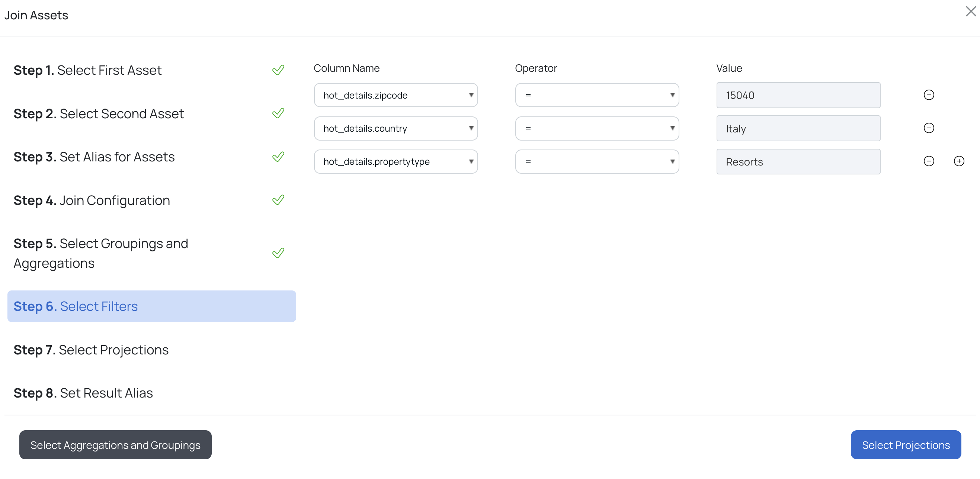
Task: Click the Operator header label
Action: 536,68
